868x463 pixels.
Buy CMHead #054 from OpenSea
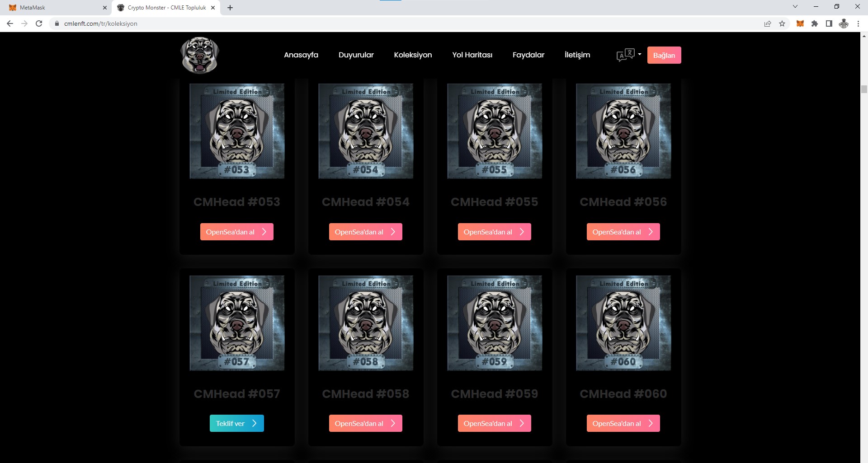(x=365, y=232)
